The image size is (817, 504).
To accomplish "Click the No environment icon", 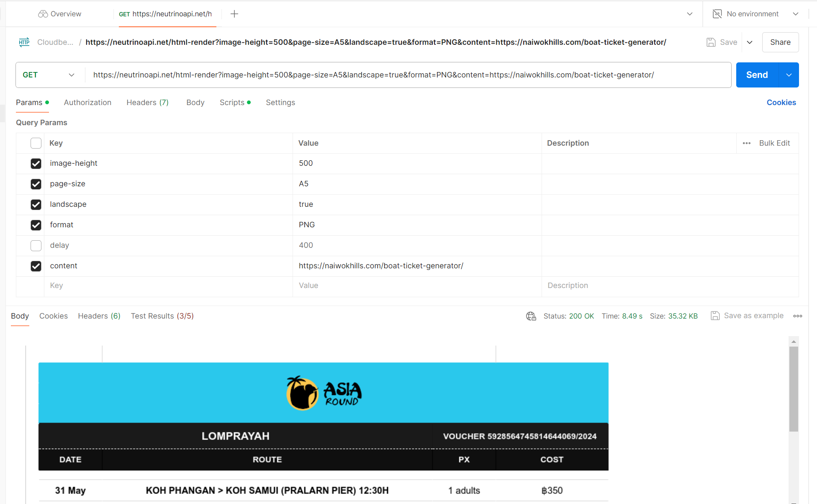I will [x=717, y=14].
